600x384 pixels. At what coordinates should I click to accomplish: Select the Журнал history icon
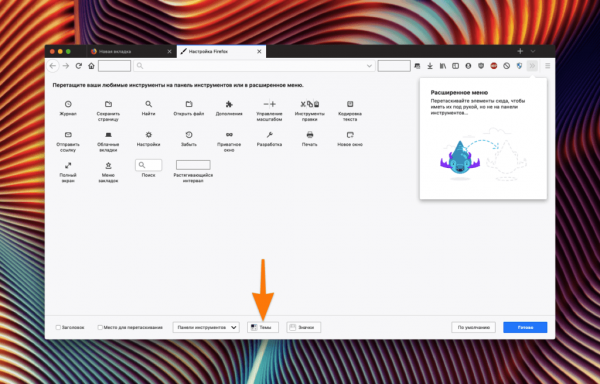click(68, 104)
